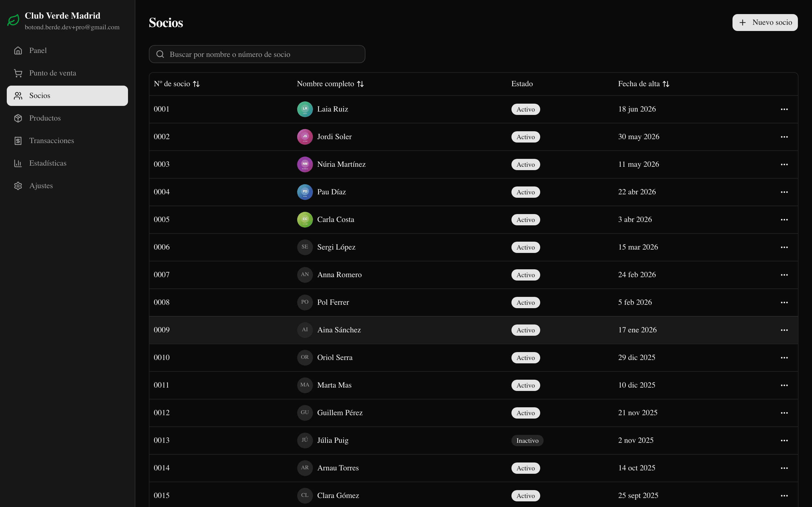Sort by Nombre completo column

(330, 84)
